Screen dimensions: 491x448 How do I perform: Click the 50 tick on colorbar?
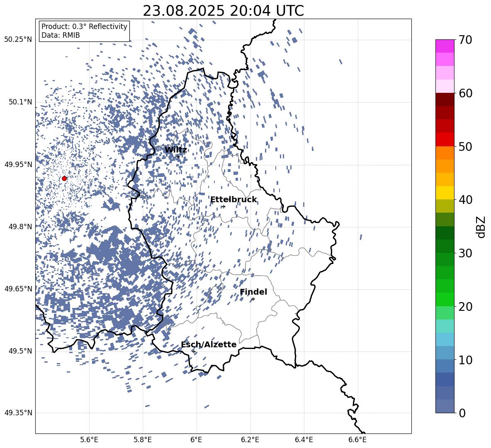click(465, 146)
